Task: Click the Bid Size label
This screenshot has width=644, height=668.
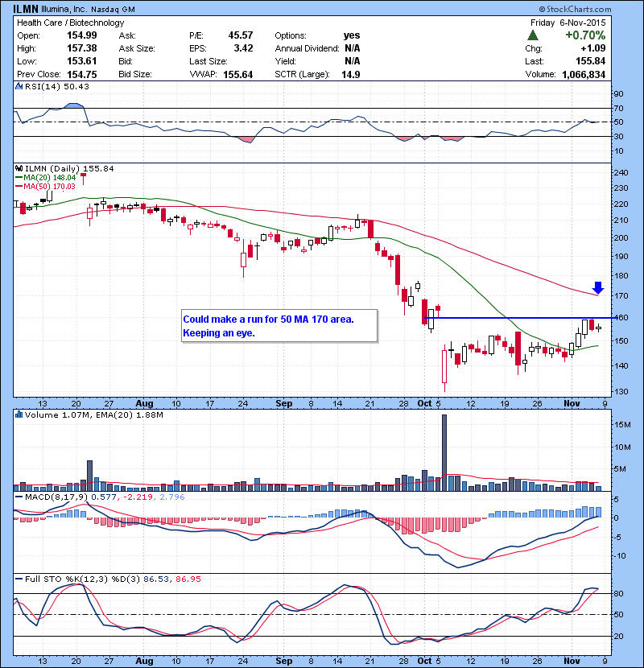Action: coord(135,74)
